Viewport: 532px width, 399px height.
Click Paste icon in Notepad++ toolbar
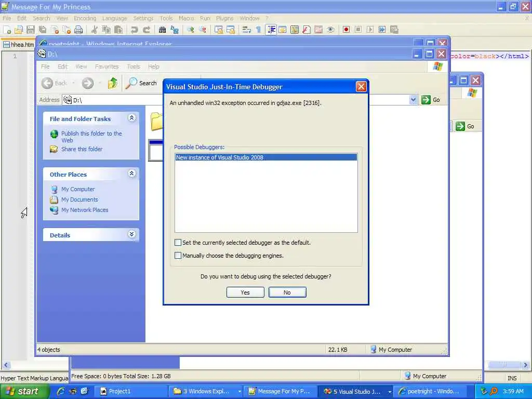click(x=118, y=30)
